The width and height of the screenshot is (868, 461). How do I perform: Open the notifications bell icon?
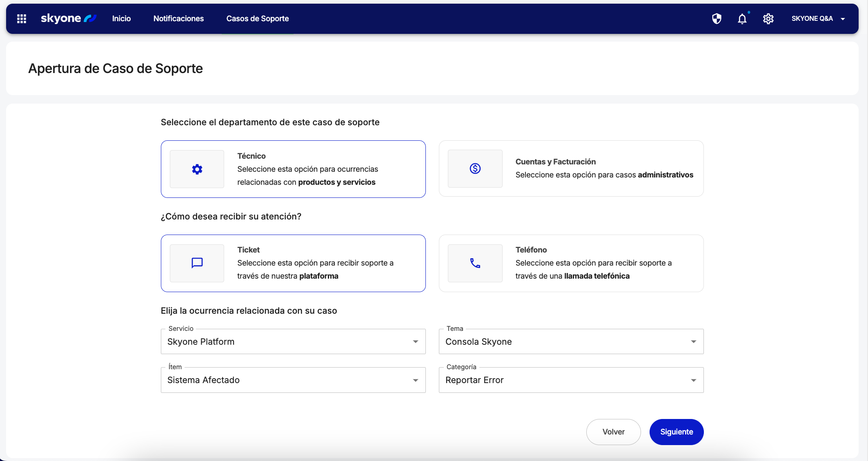[742, 19]
